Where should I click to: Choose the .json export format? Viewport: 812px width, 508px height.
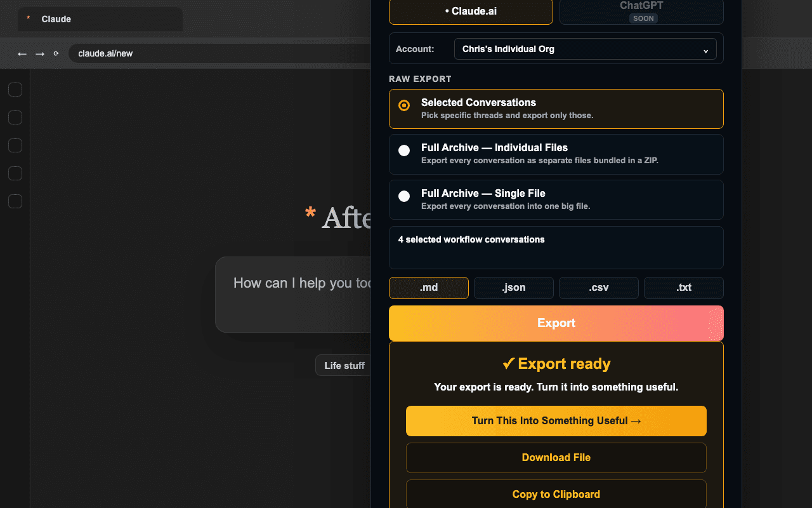514,288
